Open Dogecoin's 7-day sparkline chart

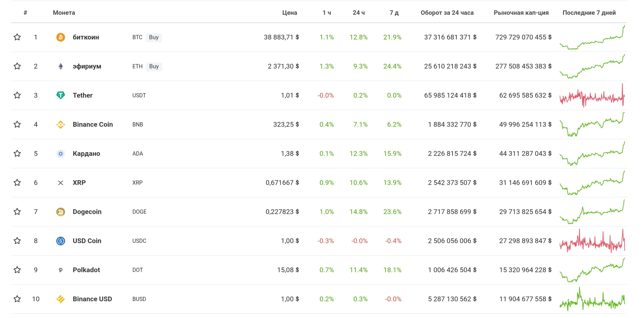[x=592, y=212]
